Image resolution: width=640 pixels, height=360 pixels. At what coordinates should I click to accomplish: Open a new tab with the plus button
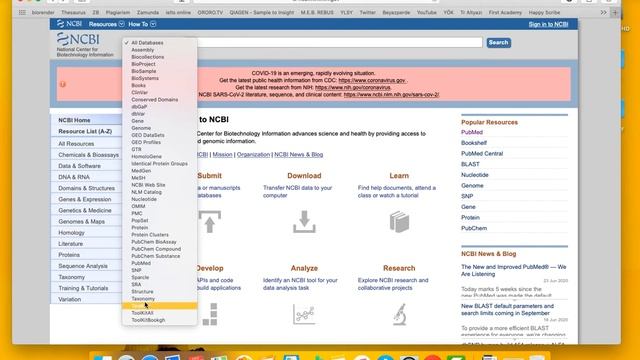point(615,13)
